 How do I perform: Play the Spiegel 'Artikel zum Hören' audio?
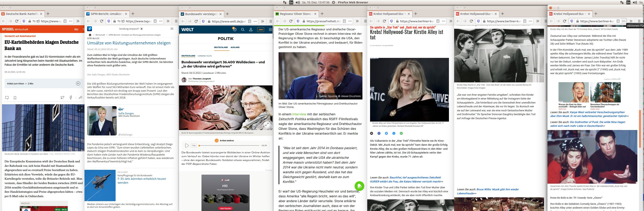pyautogui.click(x=78, y=84)
